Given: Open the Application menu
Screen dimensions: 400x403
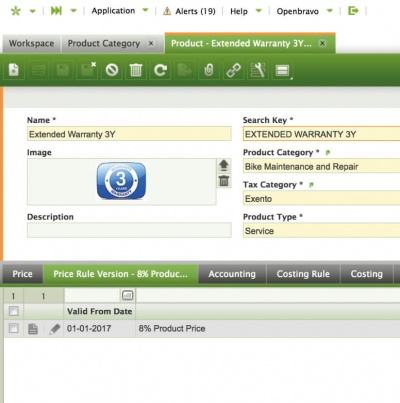Looking at the screenshot, I should click(113, 11).
